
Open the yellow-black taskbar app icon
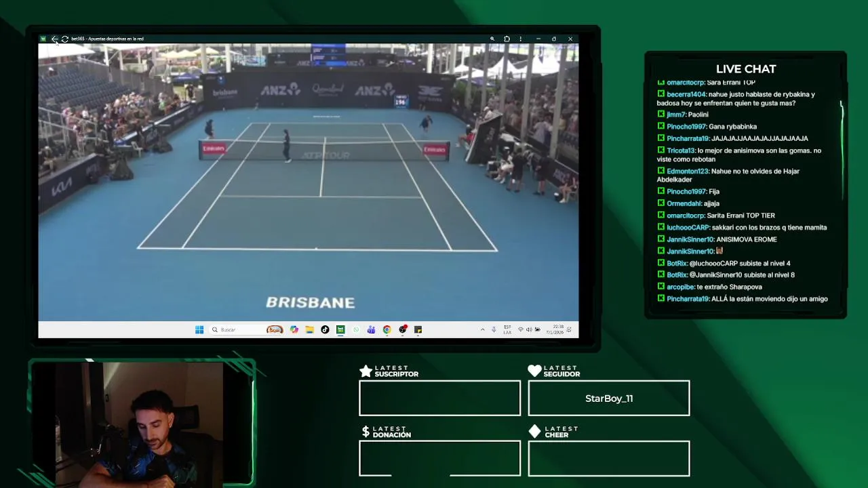coord(418,329)
